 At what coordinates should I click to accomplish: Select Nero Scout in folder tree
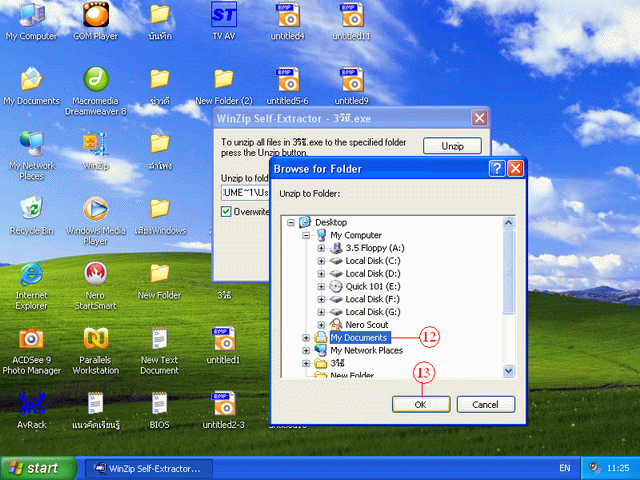367,324
